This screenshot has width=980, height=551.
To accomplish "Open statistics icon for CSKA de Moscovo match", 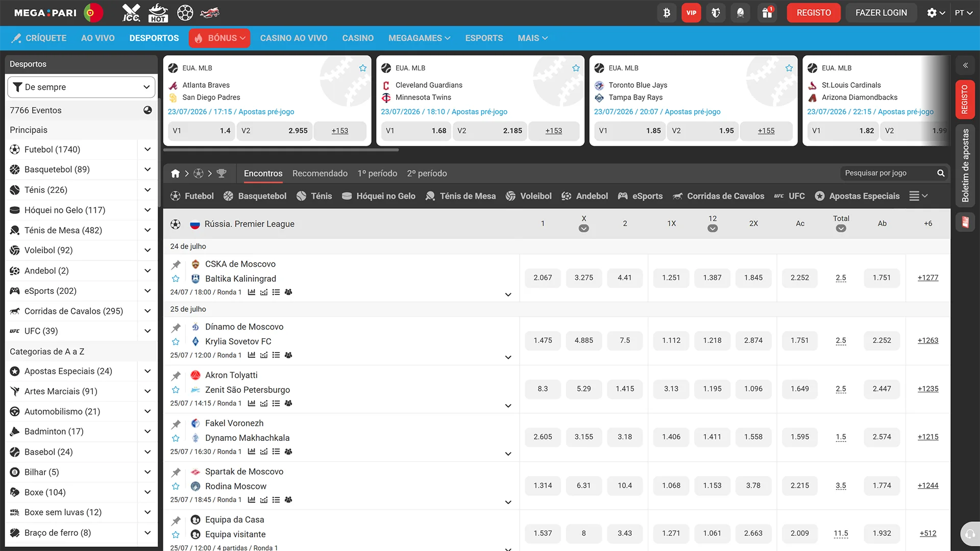I will 252,292.
